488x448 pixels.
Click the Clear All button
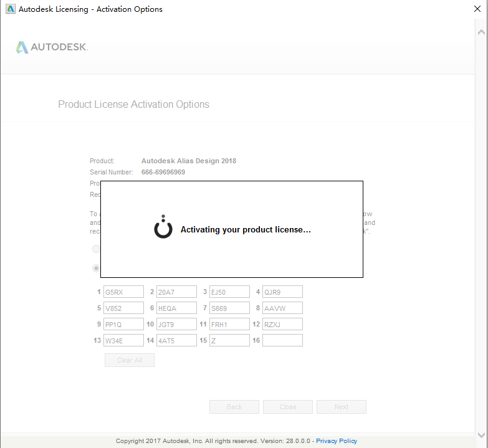pos(130,360)
